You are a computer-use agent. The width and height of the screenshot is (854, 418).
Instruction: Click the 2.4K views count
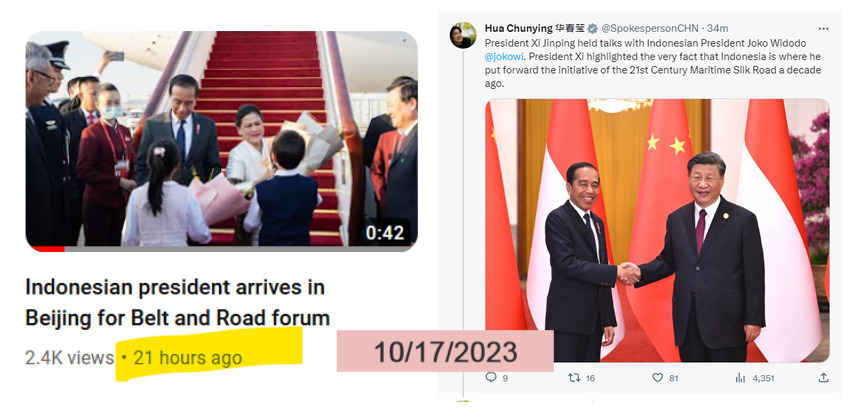[69, 358]
